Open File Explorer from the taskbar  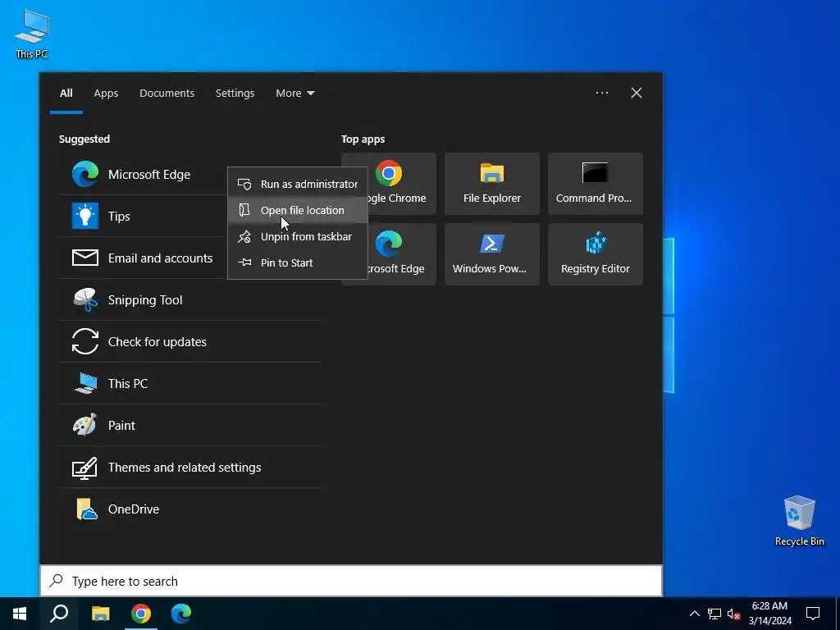pyautogui.click(x=100, y=614)
